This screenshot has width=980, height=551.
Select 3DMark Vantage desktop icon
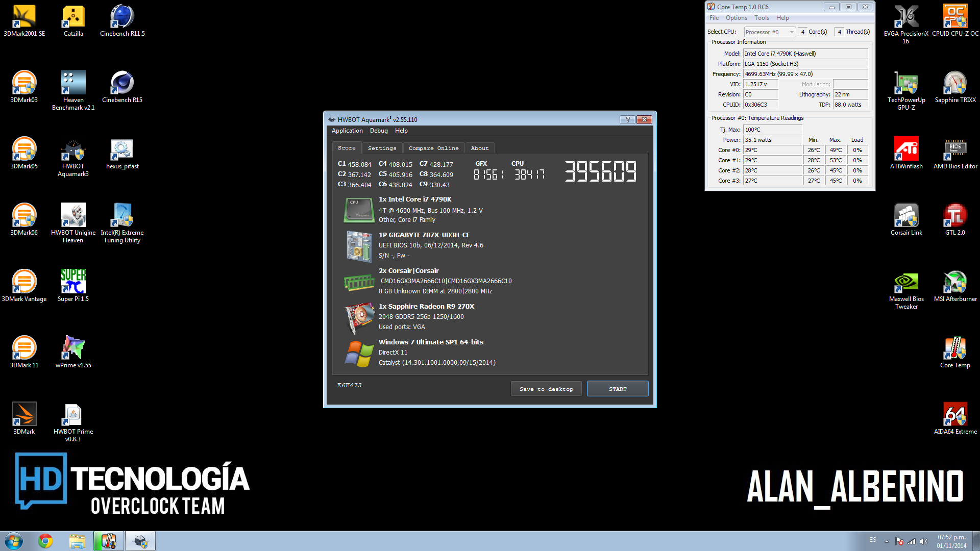(x=24, y=286)
